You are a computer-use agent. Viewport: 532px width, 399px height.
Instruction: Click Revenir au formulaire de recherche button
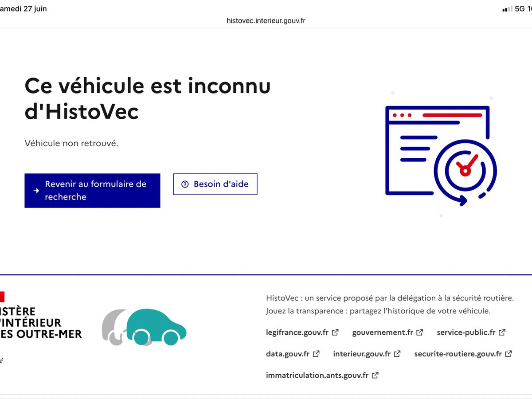92,191
